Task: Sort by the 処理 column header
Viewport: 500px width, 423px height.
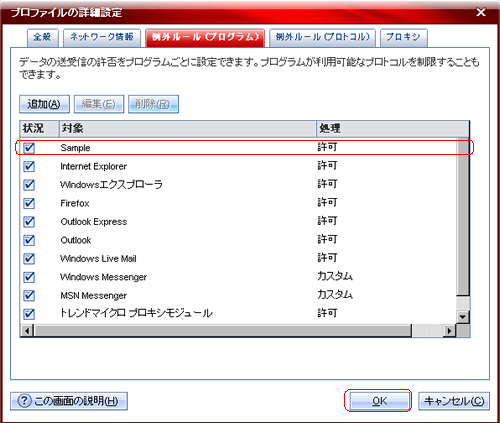Action: tap(393, 129)
